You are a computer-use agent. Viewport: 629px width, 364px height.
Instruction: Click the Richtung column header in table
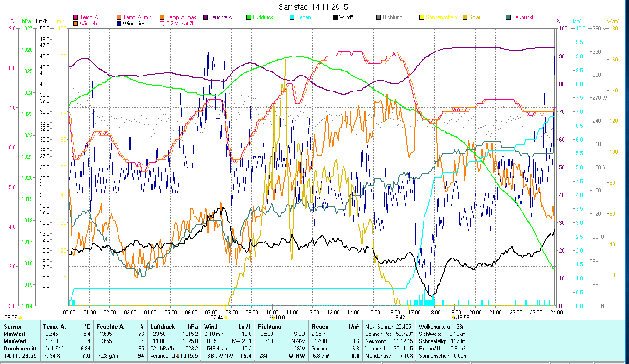tap(270, 327)
